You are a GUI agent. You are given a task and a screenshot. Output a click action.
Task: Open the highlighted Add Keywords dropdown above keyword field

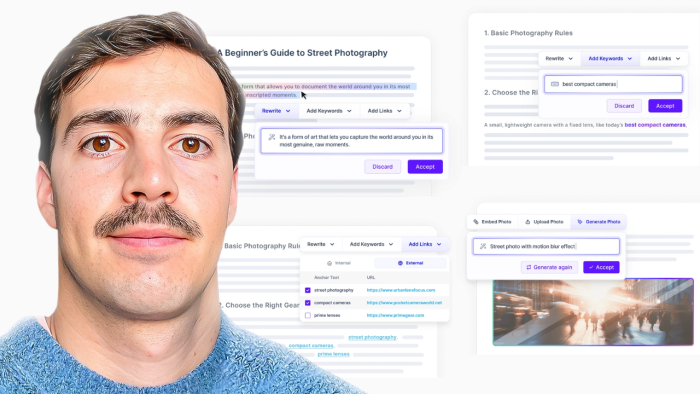(610, 58)
